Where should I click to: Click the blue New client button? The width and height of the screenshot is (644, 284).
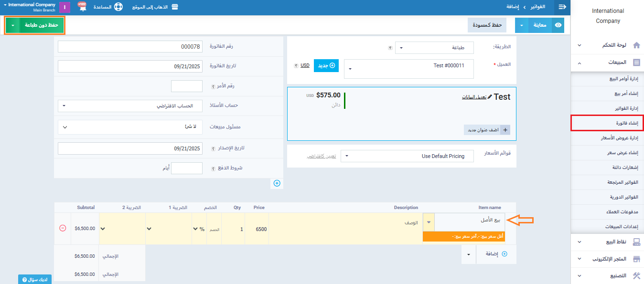point(326,66)
